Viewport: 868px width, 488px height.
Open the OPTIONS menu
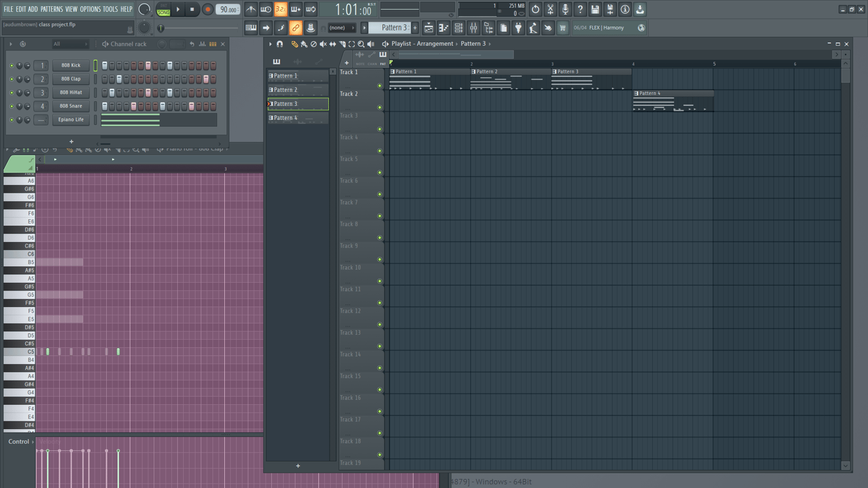click(x=90, y=9)
